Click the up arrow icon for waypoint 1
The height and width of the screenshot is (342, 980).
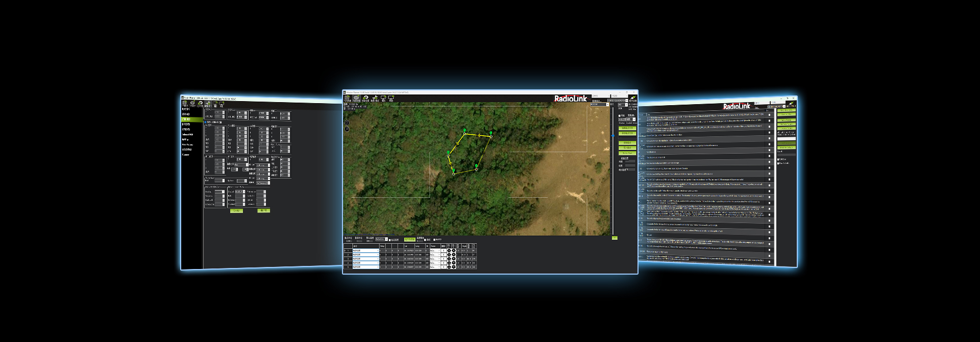(x=449, y=251)
